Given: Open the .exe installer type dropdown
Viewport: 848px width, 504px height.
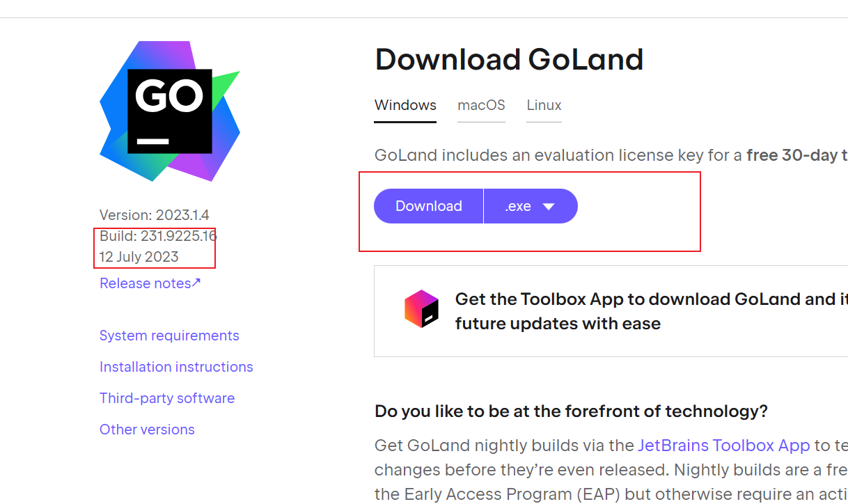Looking at the screenshot, I should (531, 206).
